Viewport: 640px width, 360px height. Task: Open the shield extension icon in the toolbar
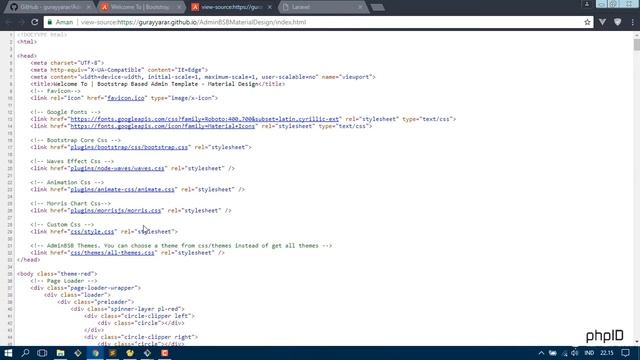[x=618, y=22]
